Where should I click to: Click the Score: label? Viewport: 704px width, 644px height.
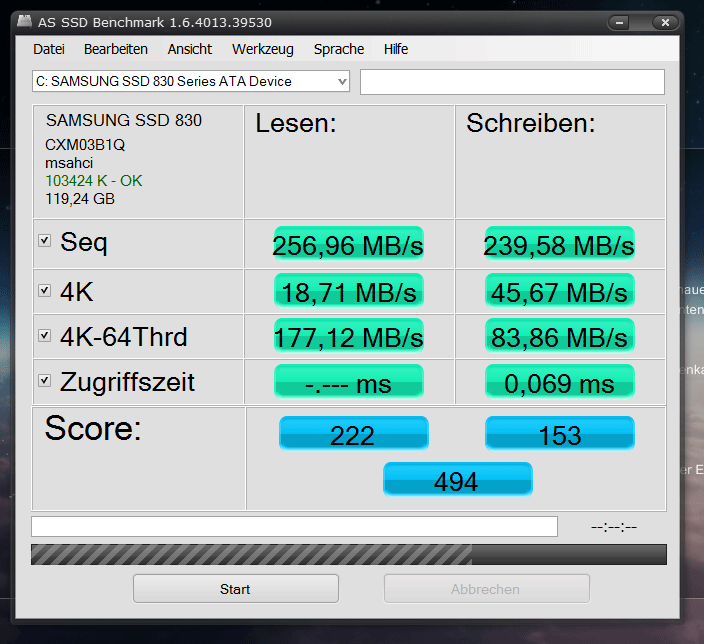93,428
